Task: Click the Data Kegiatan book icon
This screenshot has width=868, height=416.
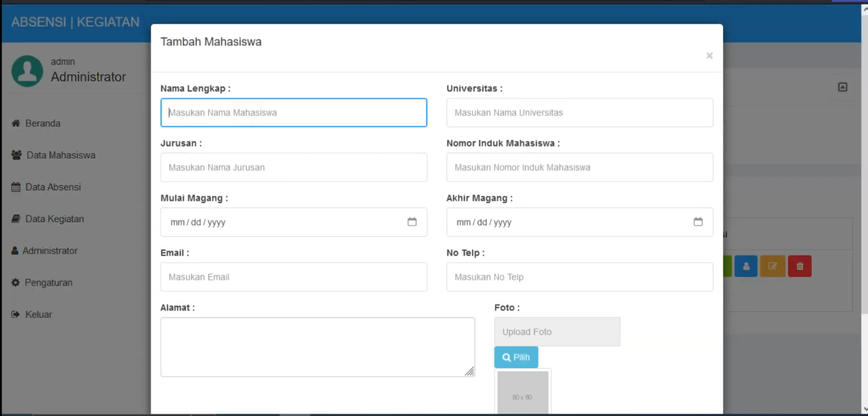Action: tap(16, 219)
